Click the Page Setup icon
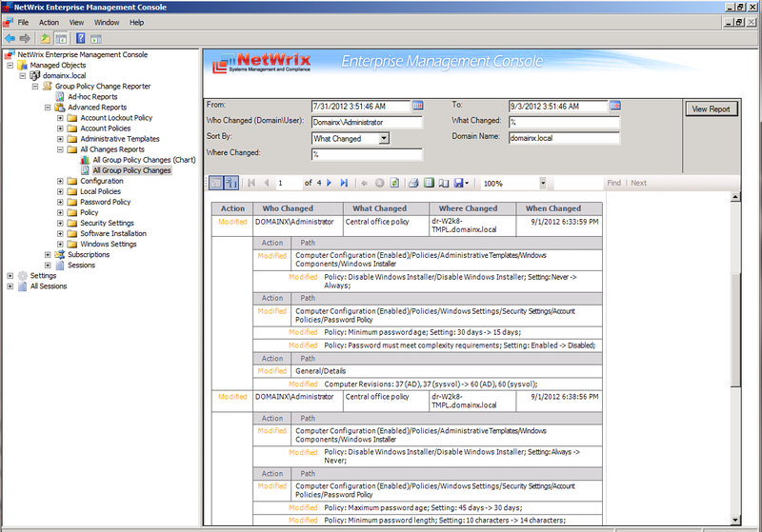 [444, 183]
